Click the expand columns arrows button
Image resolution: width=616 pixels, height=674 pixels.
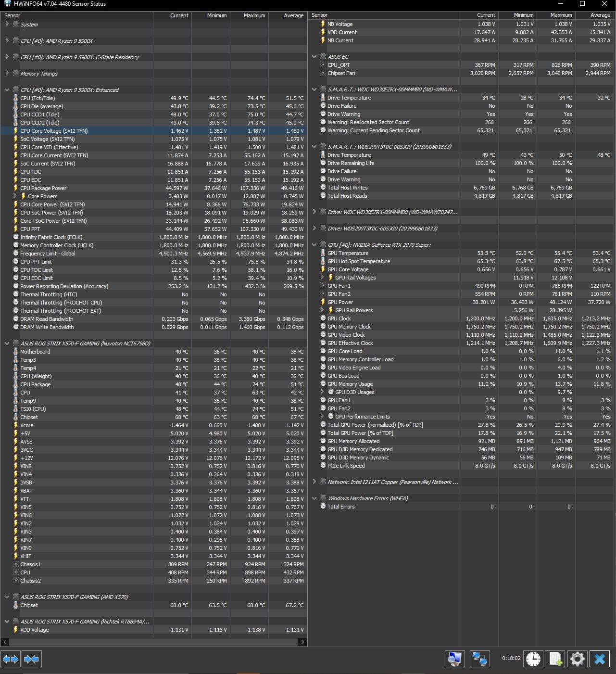11,659
